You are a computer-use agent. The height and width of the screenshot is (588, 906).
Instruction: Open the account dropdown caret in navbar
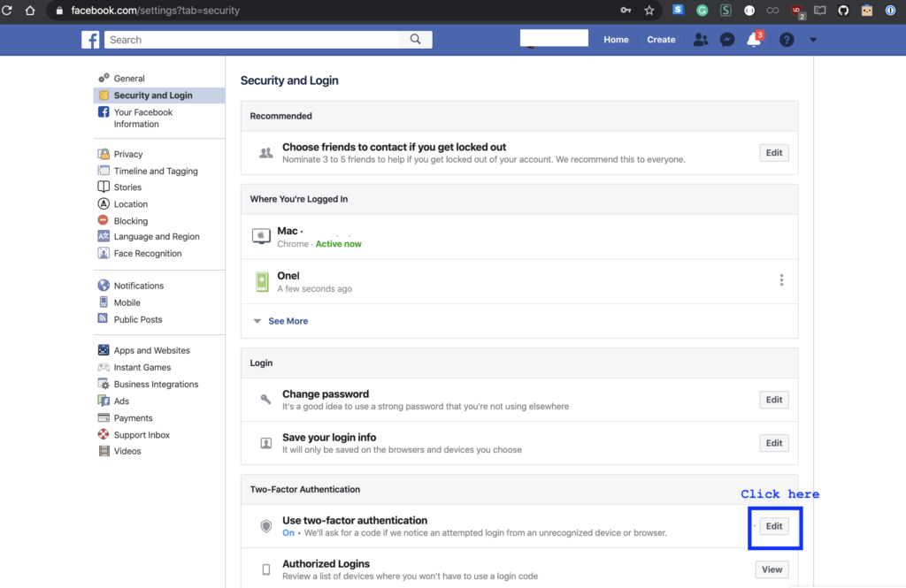(812, 40)
